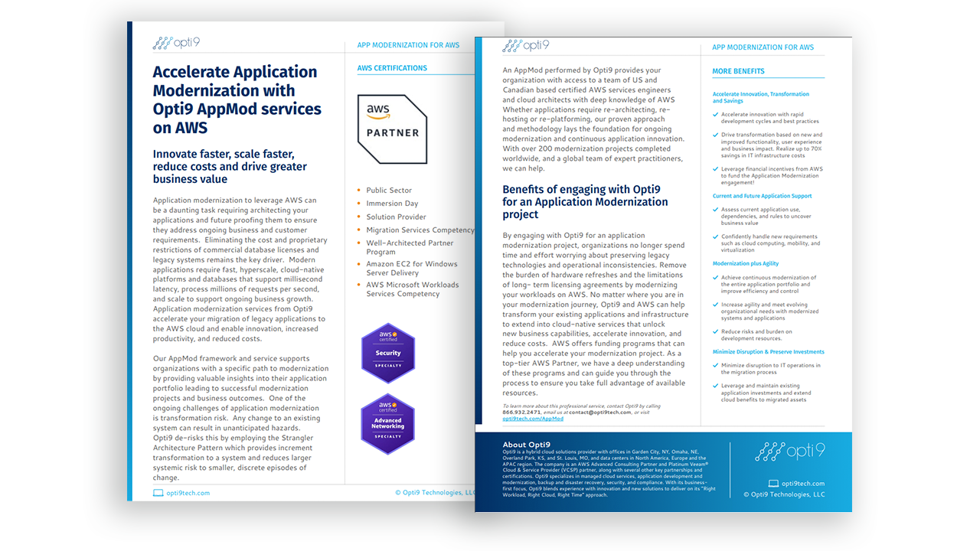Click the AWS Partner badge
980x551 pixels.
pyautogui.click(x=392, y=129)
